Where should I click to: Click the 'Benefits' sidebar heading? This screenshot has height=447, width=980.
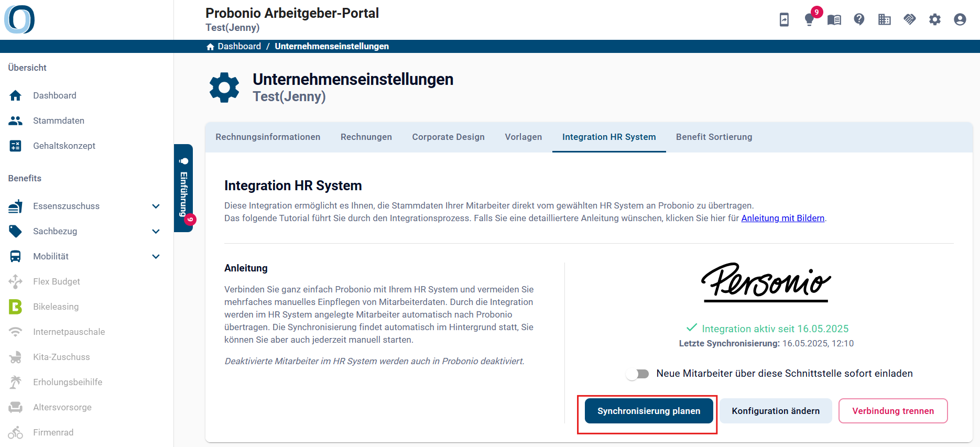[25, 178]
